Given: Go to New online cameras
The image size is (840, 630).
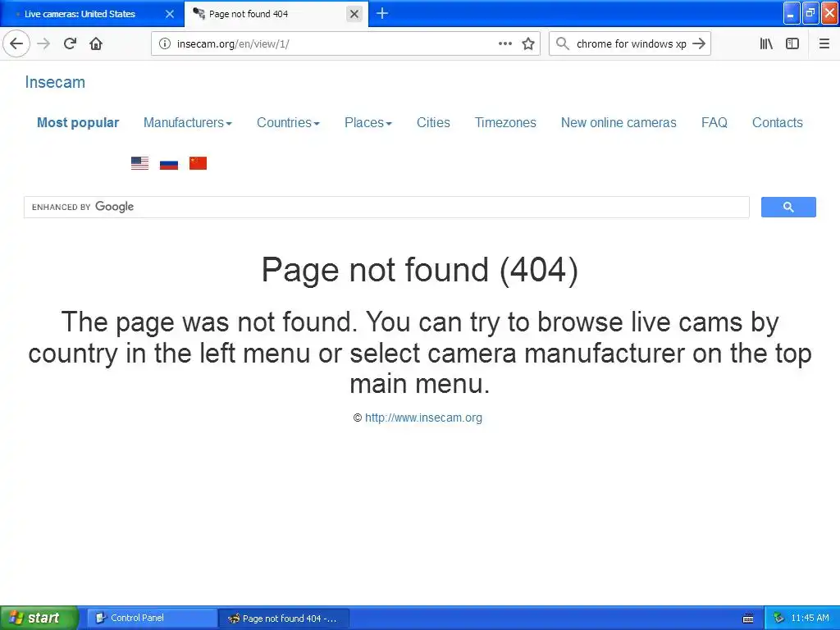Looking at the screenshot, I should pyautogui.click(x=619, y=123).
